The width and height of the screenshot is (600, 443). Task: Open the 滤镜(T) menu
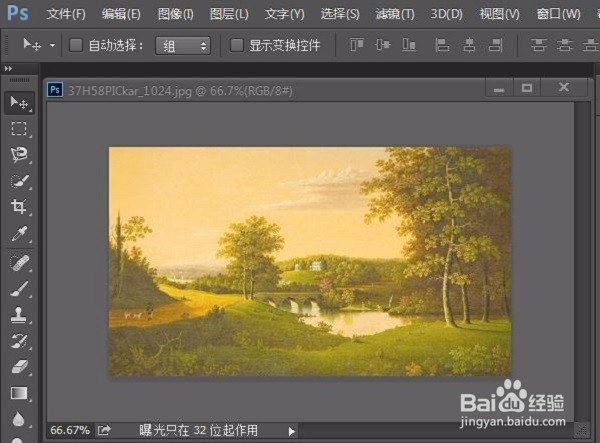pos(395,14)
